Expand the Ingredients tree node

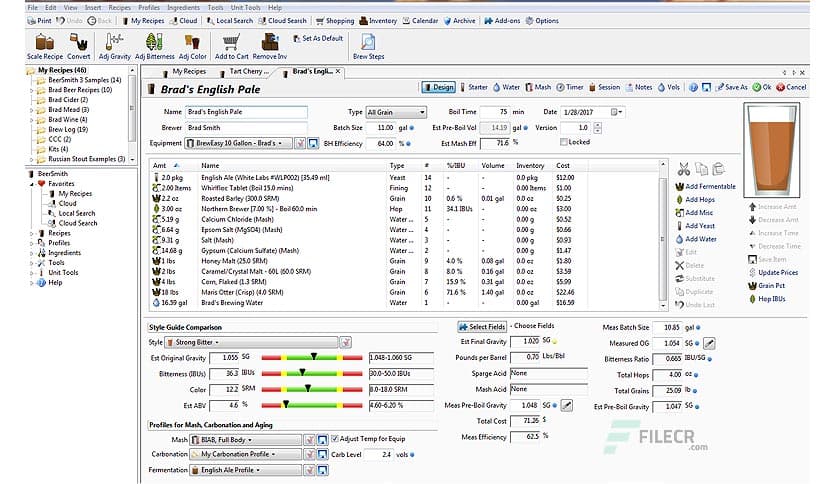coord(31,253)
